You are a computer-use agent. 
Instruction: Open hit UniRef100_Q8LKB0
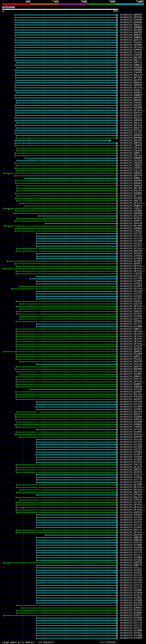pos(131,140)
